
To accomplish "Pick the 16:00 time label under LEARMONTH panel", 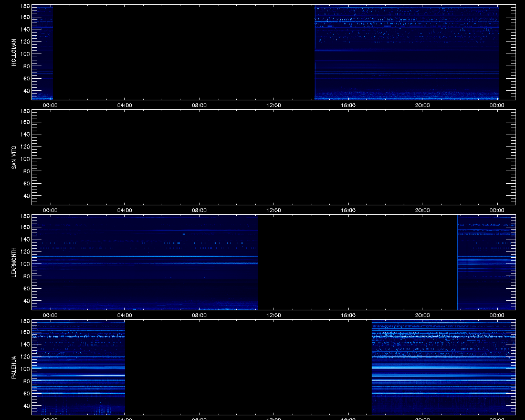I will pyautogui.click(x=348, y=315).
